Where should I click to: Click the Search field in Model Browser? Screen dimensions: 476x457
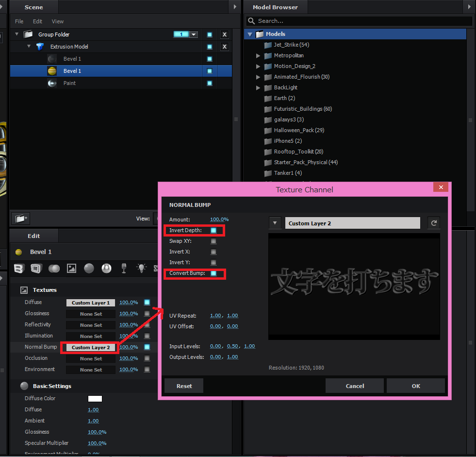tap(359, 21)
